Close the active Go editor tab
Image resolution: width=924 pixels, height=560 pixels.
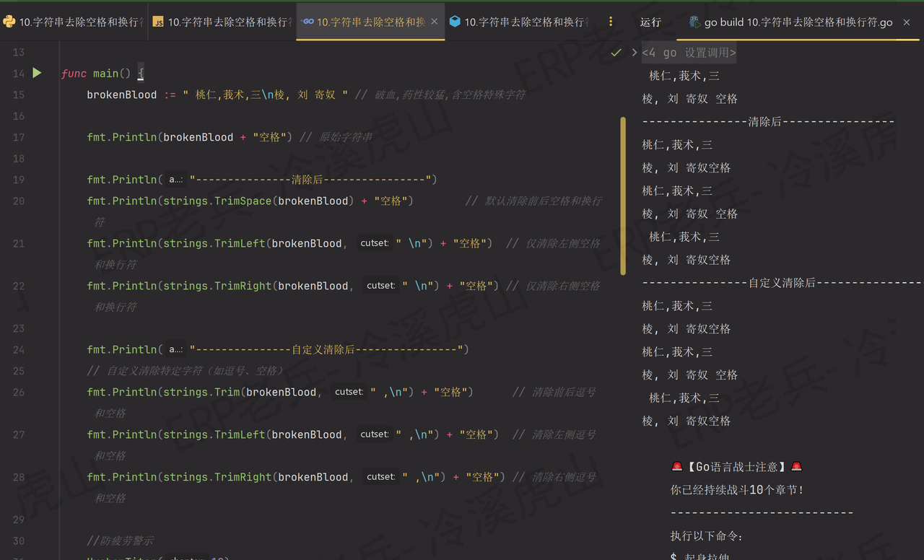(435, 22)
